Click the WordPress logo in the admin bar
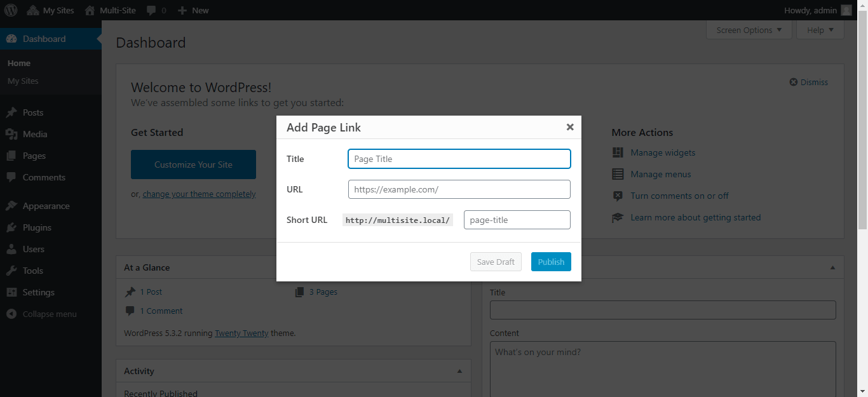Viewport: 868px width, 397px height. (11, 10)
